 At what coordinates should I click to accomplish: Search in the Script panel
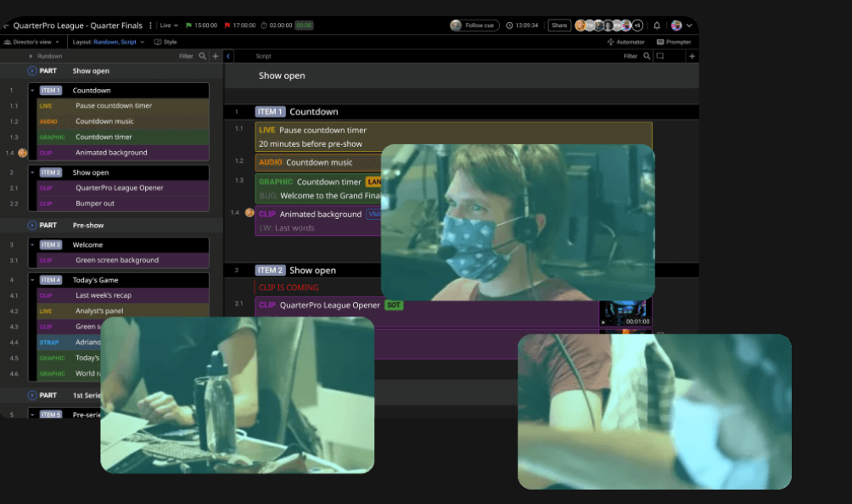click(x=647, y=56)
